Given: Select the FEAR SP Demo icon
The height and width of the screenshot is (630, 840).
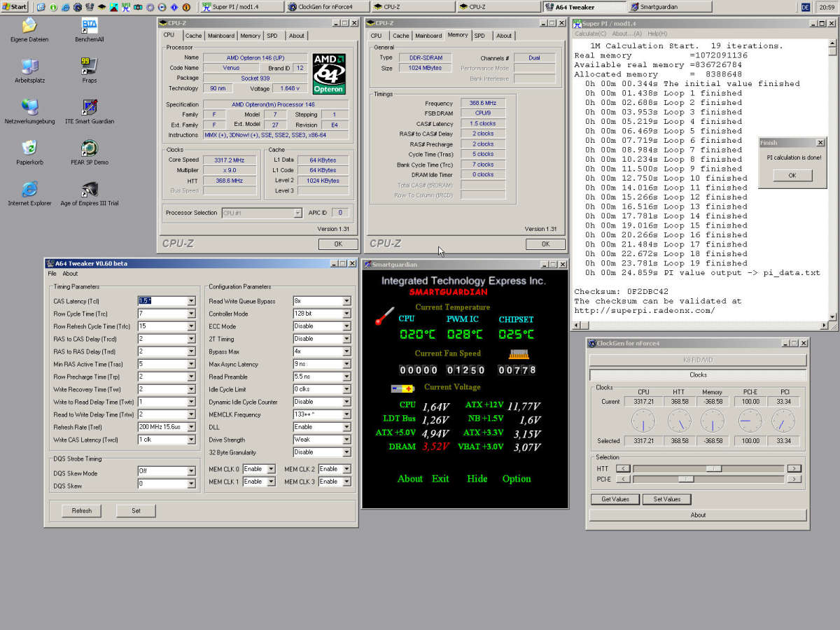Looking at the screenshot, I should 90,153.
